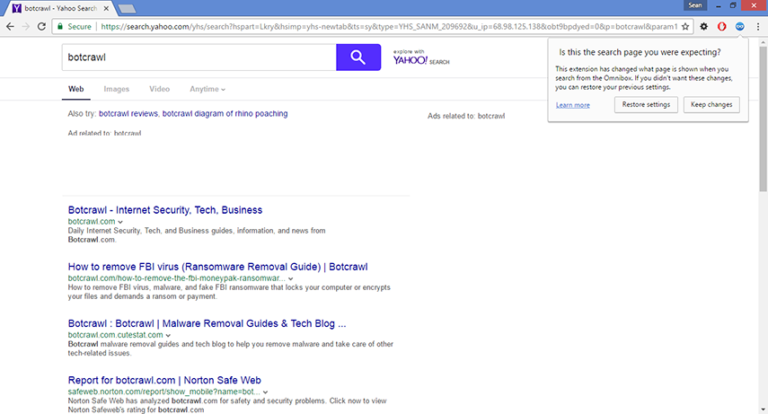Viewport: 768px width, 414px height.
Task: Open the Chrome three-dot menu
Action: [758, 26]
